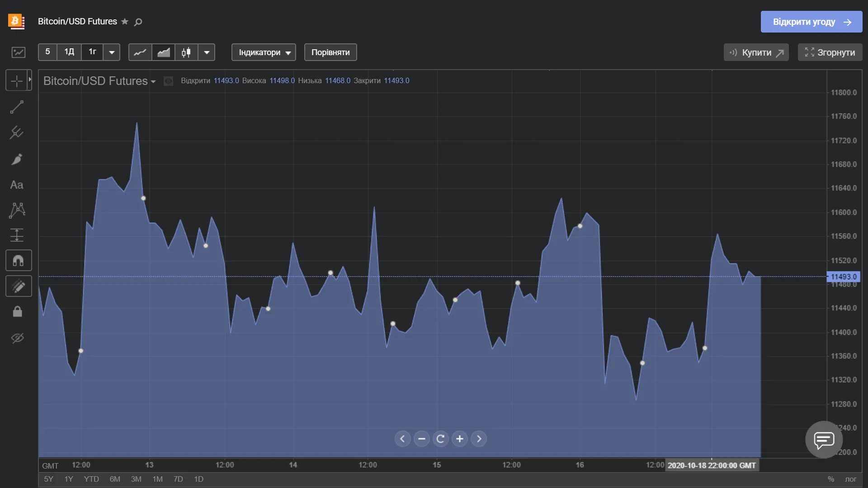Click the Порівняти button
The width and height of the screenshot is (868, 488).
pyautogui.click(x=330, y=52)
